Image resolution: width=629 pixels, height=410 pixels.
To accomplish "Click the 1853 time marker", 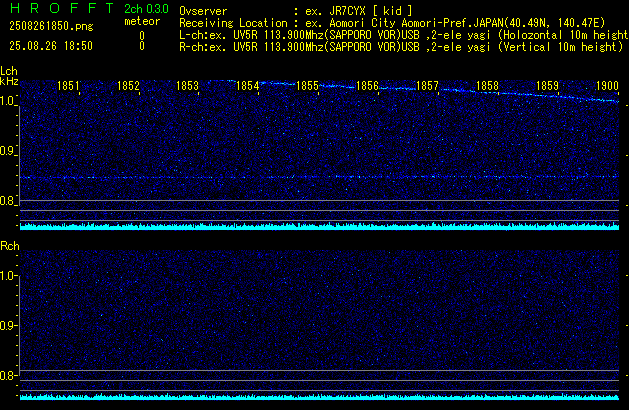I will 187,86.
